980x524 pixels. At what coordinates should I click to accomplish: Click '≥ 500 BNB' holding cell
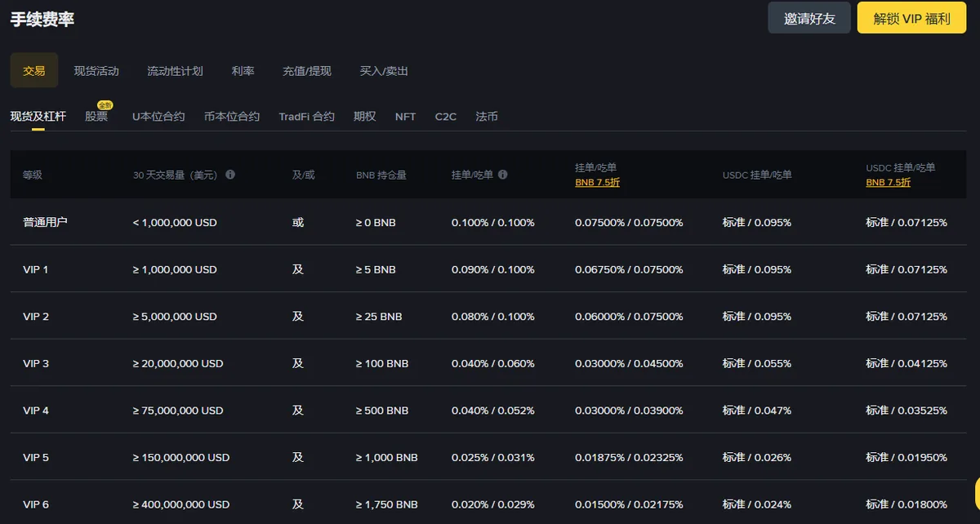pyautogui.click(x=382, y=411)
